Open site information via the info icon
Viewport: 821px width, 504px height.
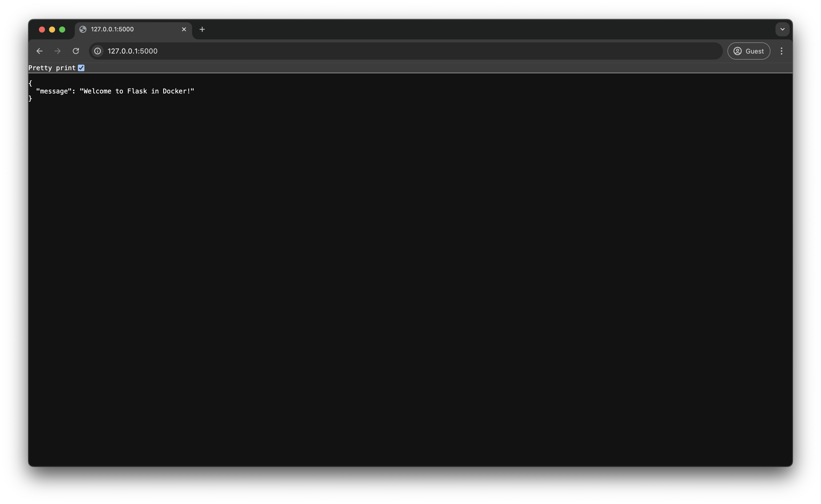tap(97, 51)
